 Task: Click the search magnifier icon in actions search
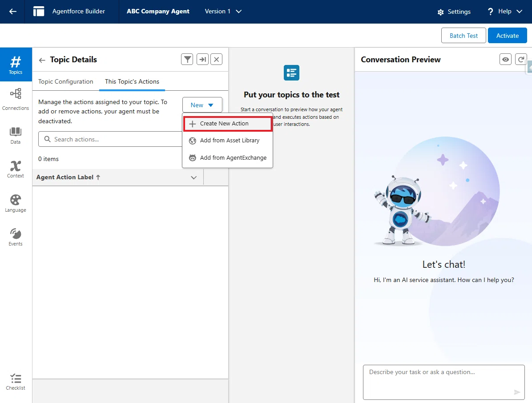click(x=48, y=139)
